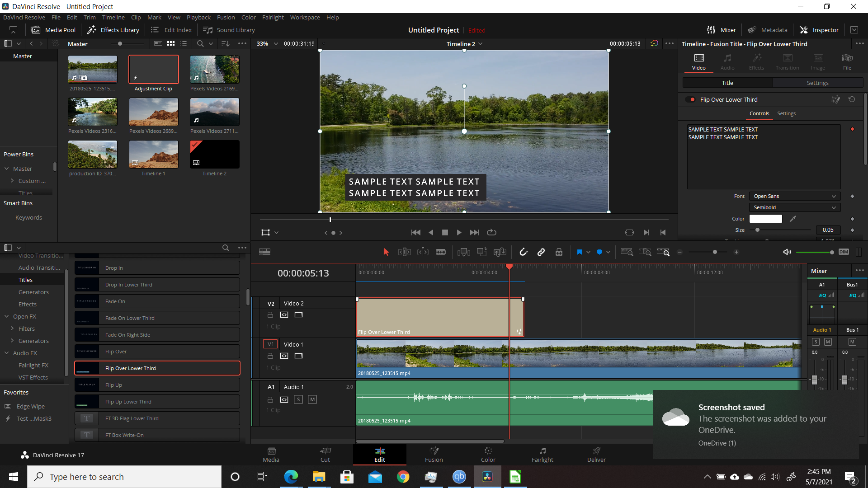Open File Explorer from the taskbar

tap(319, 477)
